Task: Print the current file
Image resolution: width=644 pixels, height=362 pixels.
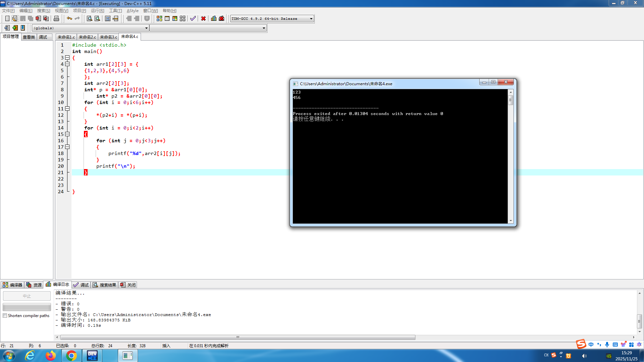Action: point(56,18)
